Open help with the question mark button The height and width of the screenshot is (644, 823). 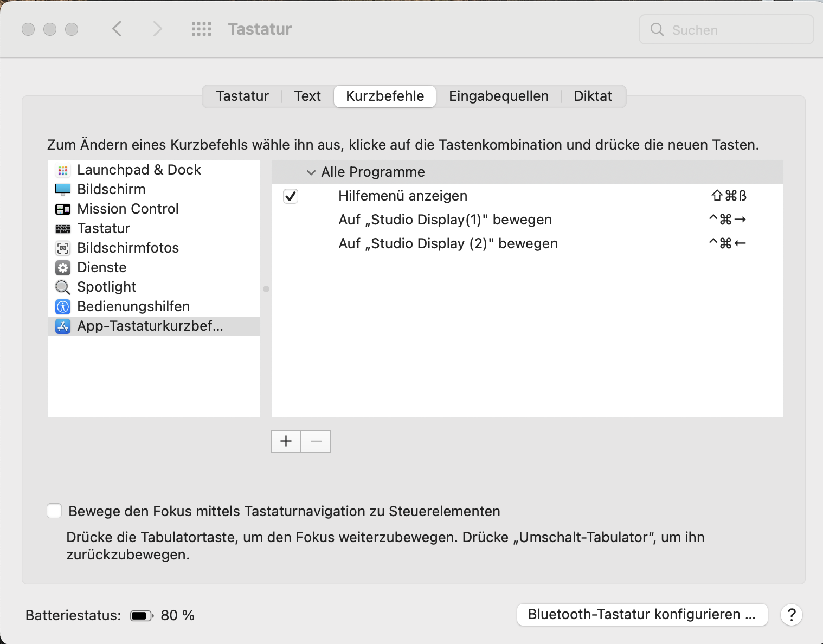pyautogui.click(x=792, y=615)
